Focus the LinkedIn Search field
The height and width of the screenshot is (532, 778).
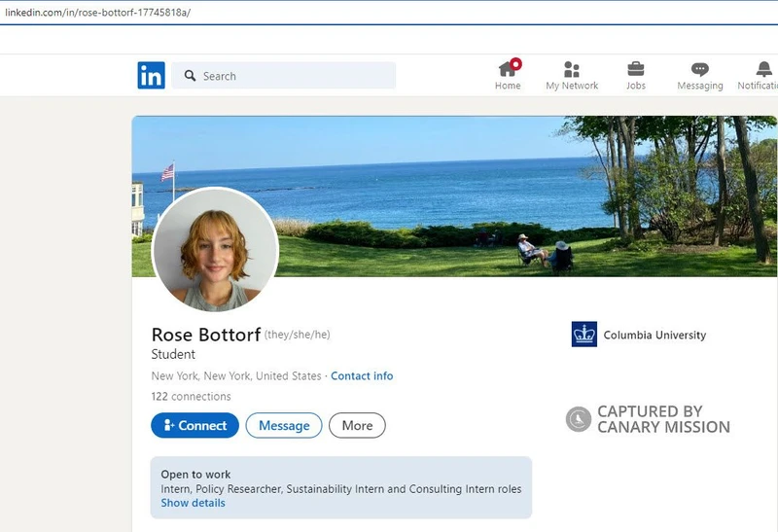click(284, 76)
